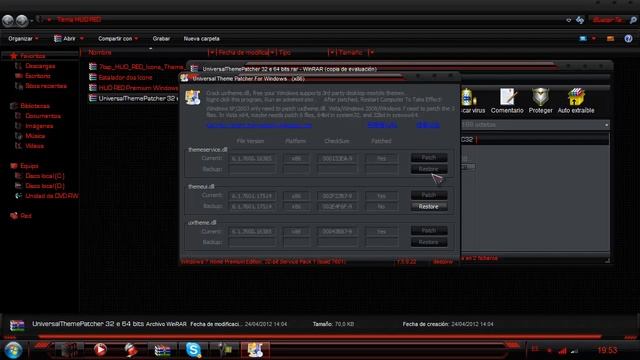Sort by the Nombre column header
Viewport: 640px width, 360px height.
click(x=100, y=52)
